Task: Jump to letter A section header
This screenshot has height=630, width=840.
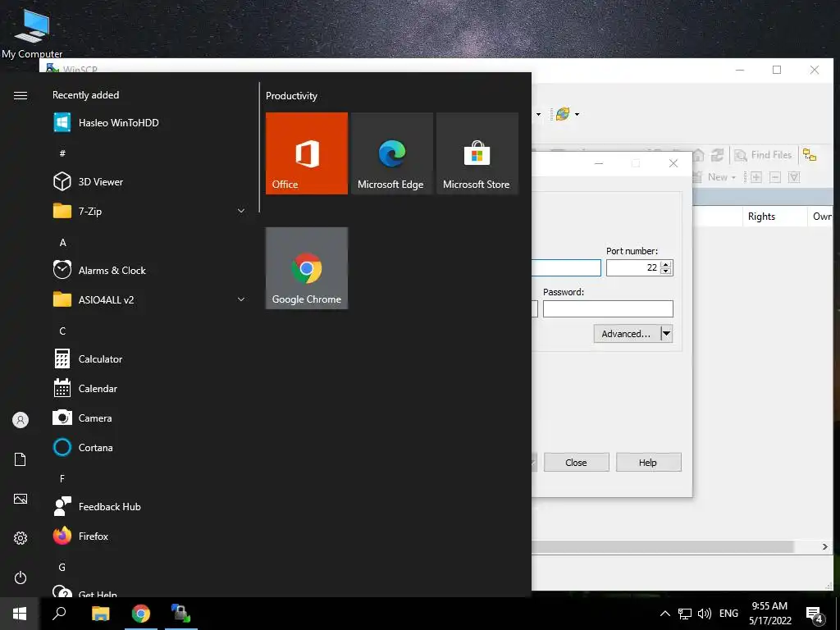Action: [62, 243]
